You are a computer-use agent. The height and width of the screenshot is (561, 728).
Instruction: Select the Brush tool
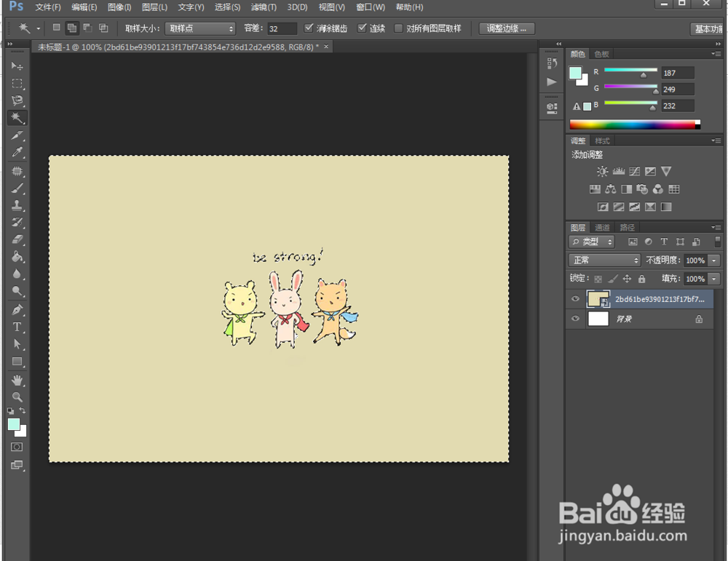17,188
